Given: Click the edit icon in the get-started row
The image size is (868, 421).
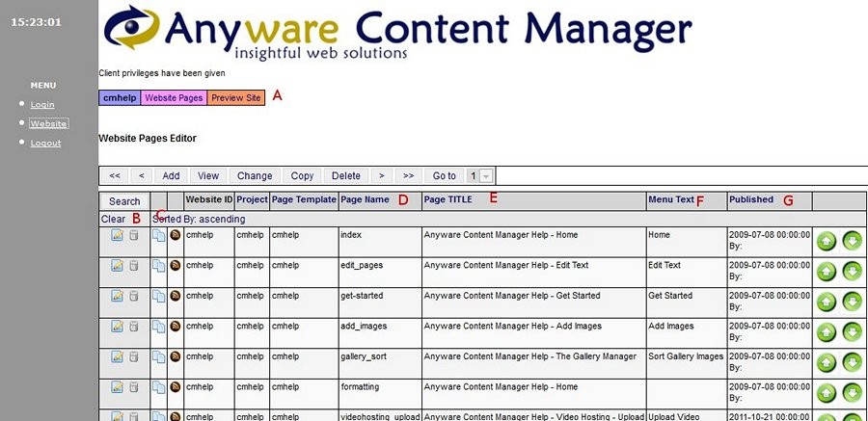Looking at the screenshot, I should tap(117, 296).
